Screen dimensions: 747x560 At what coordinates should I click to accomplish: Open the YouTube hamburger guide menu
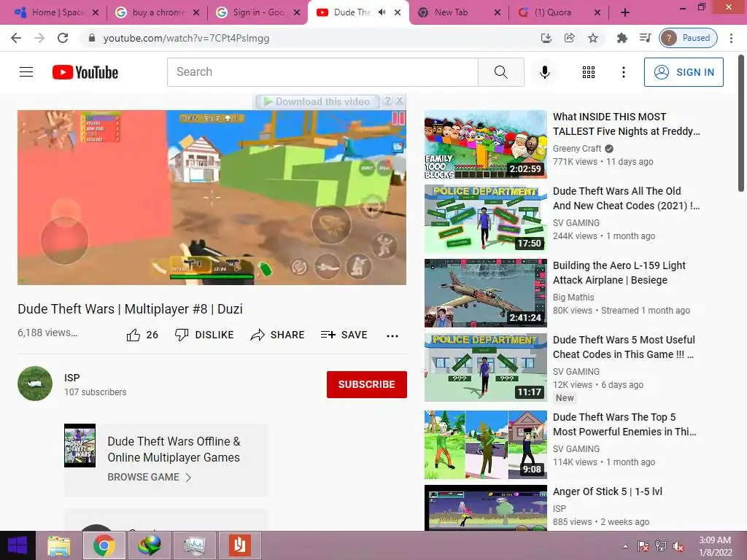coord(26,72)
